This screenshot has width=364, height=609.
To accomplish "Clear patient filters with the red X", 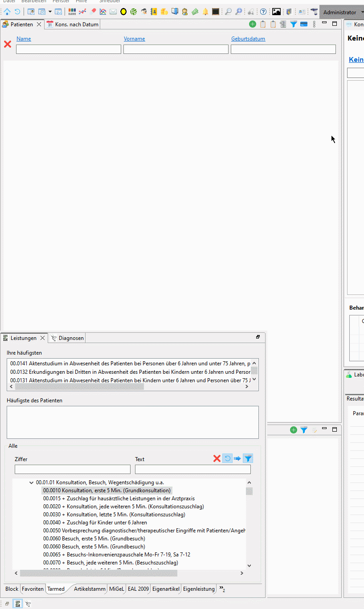I will [8, 44].
